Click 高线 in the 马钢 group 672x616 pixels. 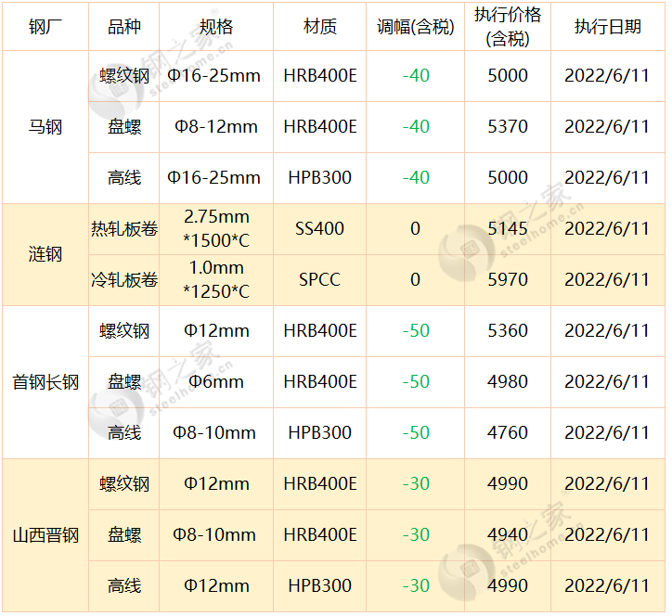click(x=123, y=178)
